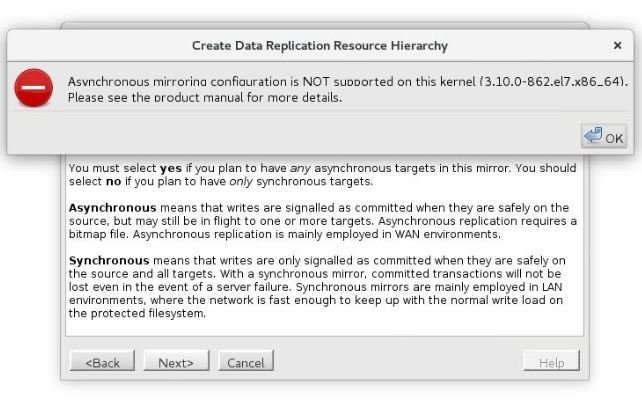The image size is (642, 401).
Task: Click the bold "Synchronous" paragraph heading
Action: (102, 260)
